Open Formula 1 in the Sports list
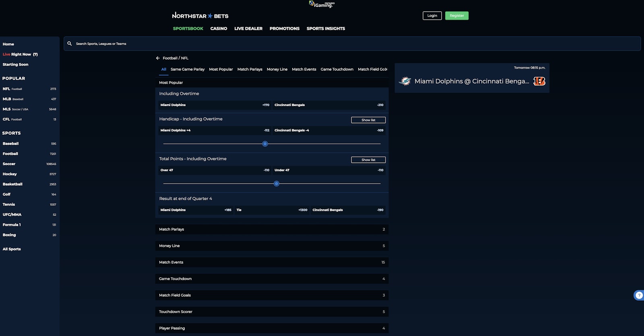 [29, 225]
